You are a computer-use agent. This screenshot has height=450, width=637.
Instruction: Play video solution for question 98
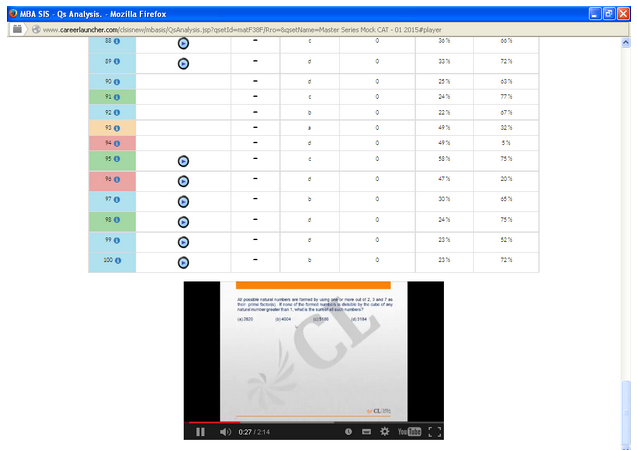coord(183,222)
